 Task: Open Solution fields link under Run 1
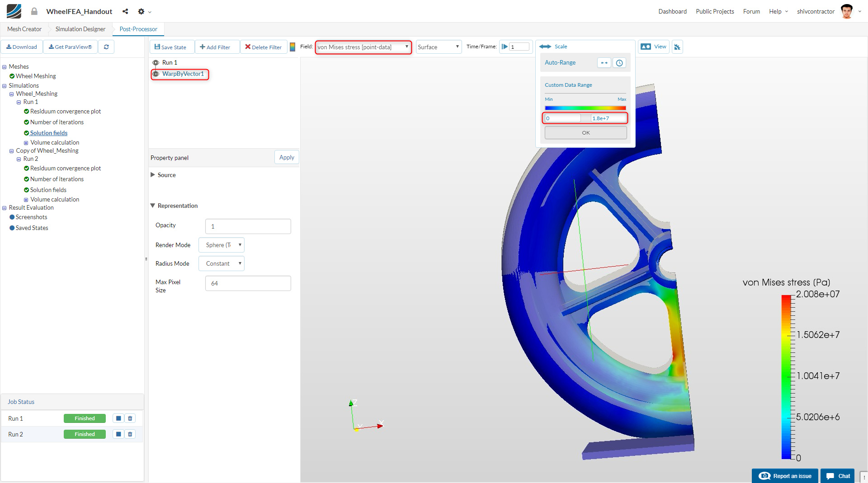coord(49,133)
